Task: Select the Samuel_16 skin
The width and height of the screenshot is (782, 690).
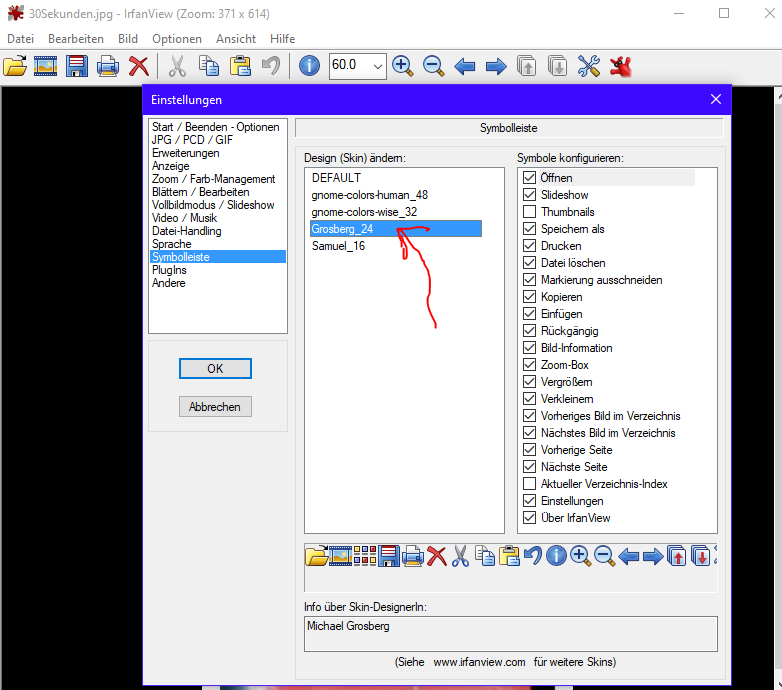Action: point(338,246)
